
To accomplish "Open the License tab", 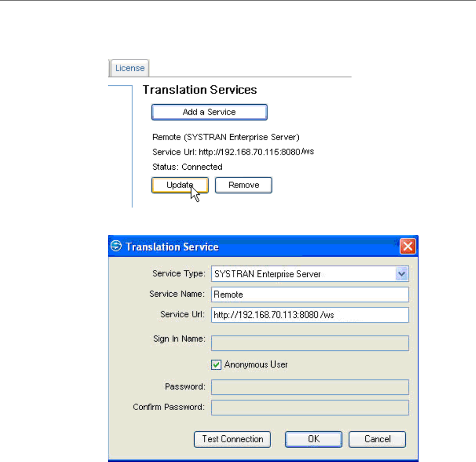I will (130, 68).
